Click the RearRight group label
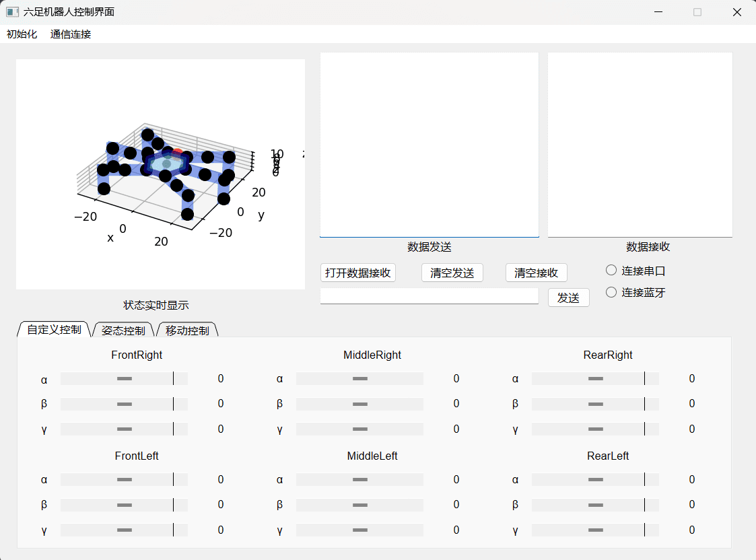The width and height of the screenshot is (756, 560). [607, 355]
